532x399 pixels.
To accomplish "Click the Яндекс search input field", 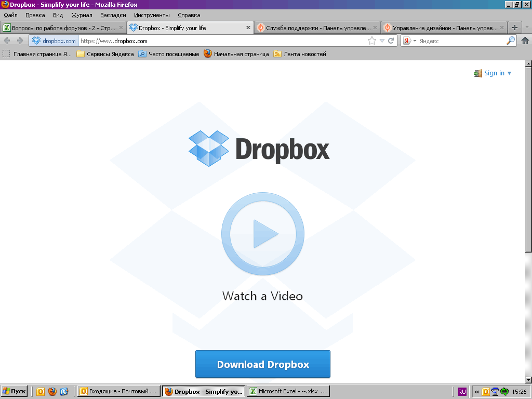I will pyautogui.click(x=461, y=41).
